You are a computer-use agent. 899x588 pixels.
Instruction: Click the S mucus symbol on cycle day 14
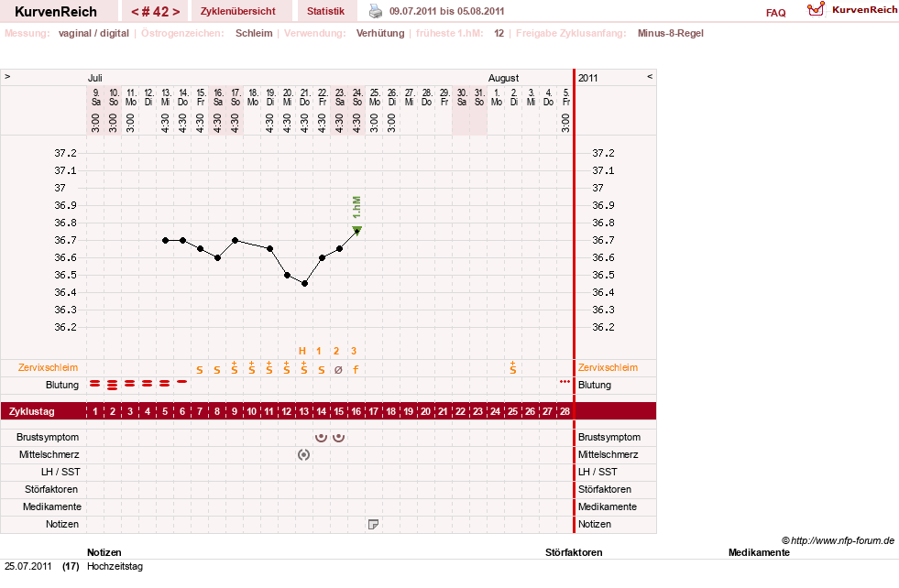pyautogui.click(x=321, y=370)
